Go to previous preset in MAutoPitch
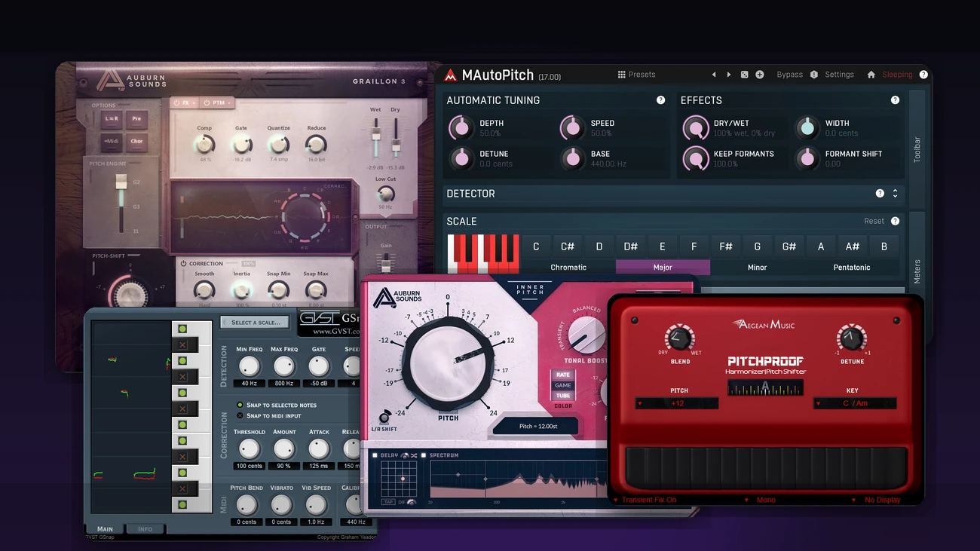 coord(714,75)
